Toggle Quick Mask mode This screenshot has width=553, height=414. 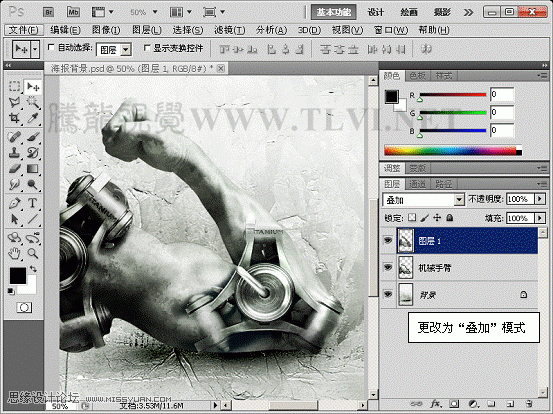coord(24,308)
